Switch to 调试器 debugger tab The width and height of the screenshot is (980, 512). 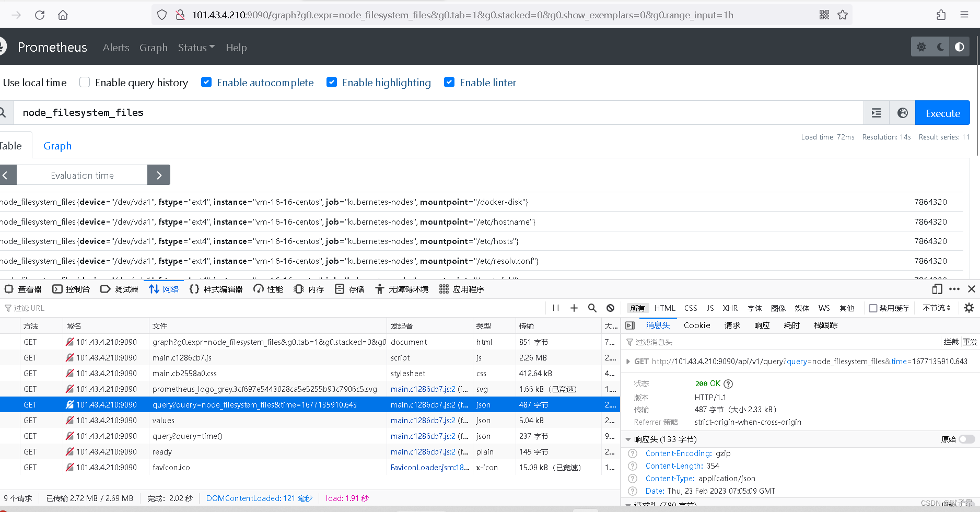120,289
